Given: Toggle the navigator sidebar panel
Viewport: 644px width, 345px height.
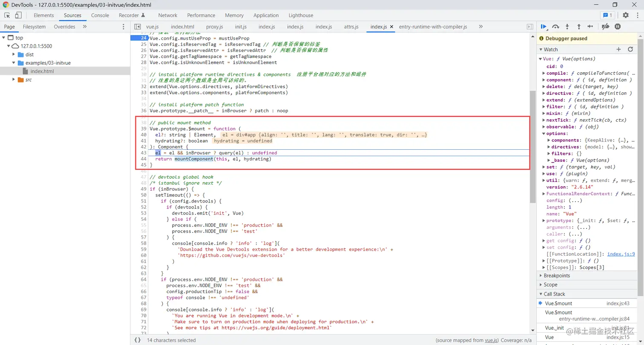Looking at the screenshot, I should point(137,26).
